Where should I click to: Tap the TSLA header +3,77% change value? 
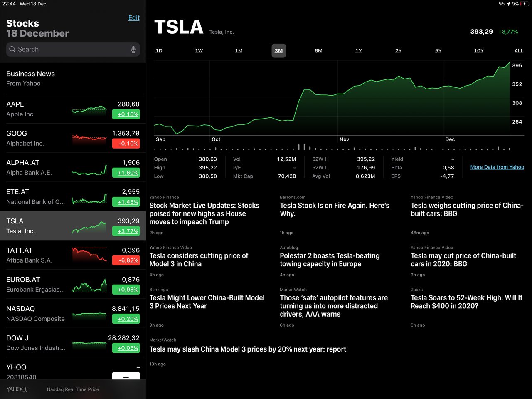pyautogui.click(x=508, y=32)
